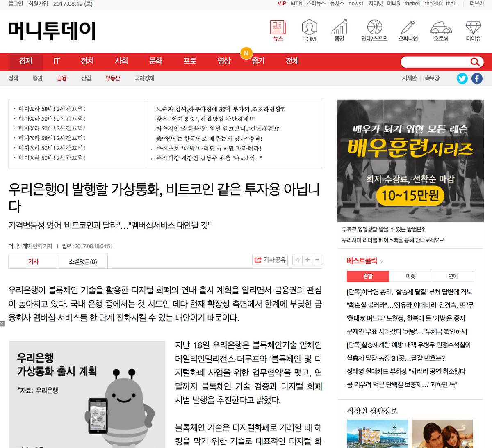Increase font size with plus button

coord(307,260)
